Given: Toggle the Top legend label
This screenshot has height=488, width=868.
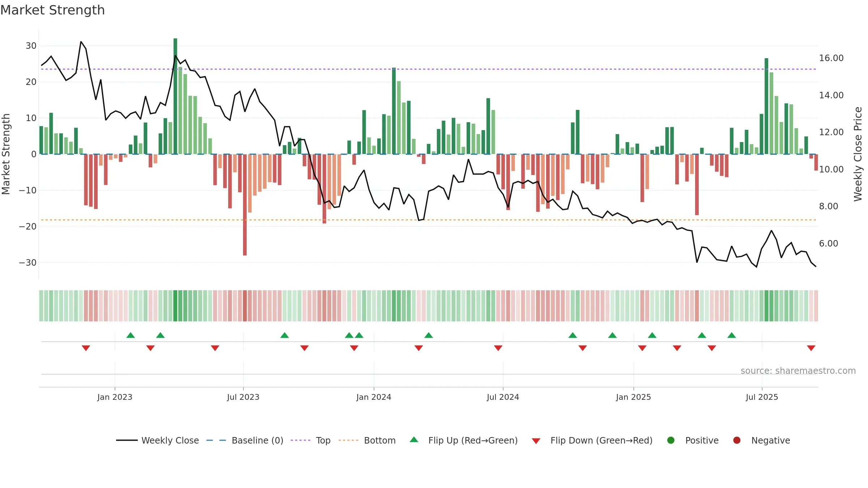Looking at the screenshot, I should point(323,441).
